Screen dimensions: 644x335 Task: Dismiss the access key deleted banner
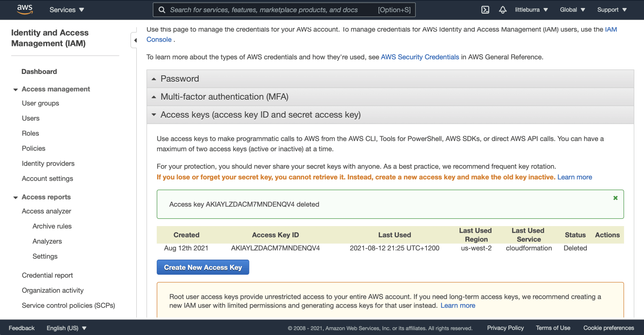(615, 198)
